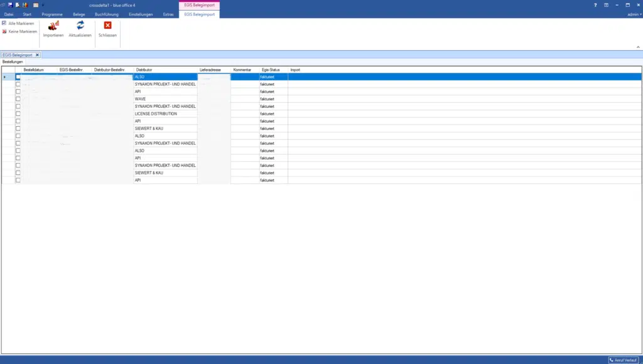Viewport: 643px width, 364px height.
Task: Click the envelope icon in quick access bar
Action: point(36,5)
